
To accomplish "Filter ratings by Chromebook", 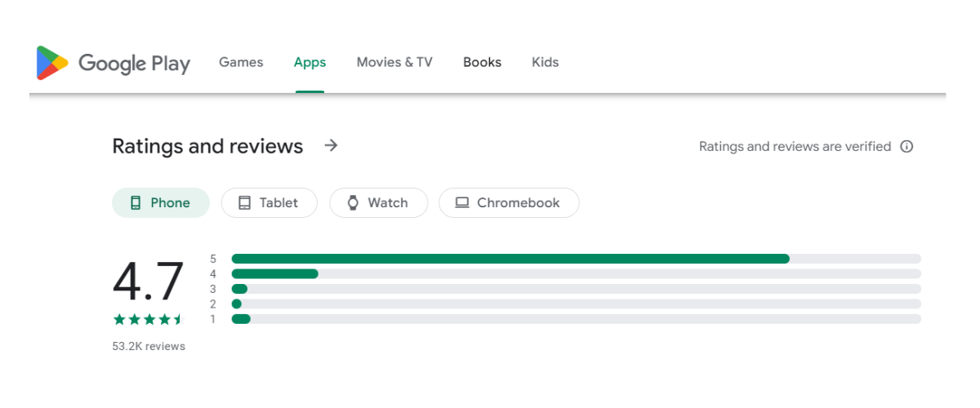I will click(509, 203).
